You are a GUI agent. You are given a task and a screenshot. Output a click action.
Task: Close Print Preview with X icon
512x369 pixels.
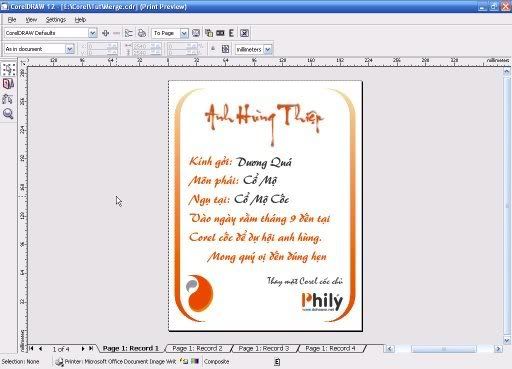point(244,33)
